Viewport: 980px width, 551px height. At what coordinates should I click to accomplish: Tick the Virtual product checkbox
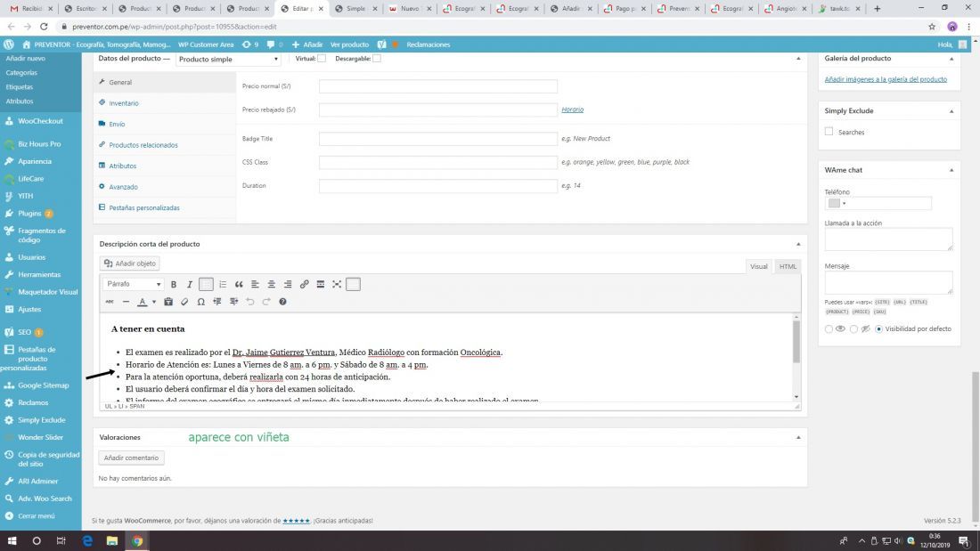point(322,58)
